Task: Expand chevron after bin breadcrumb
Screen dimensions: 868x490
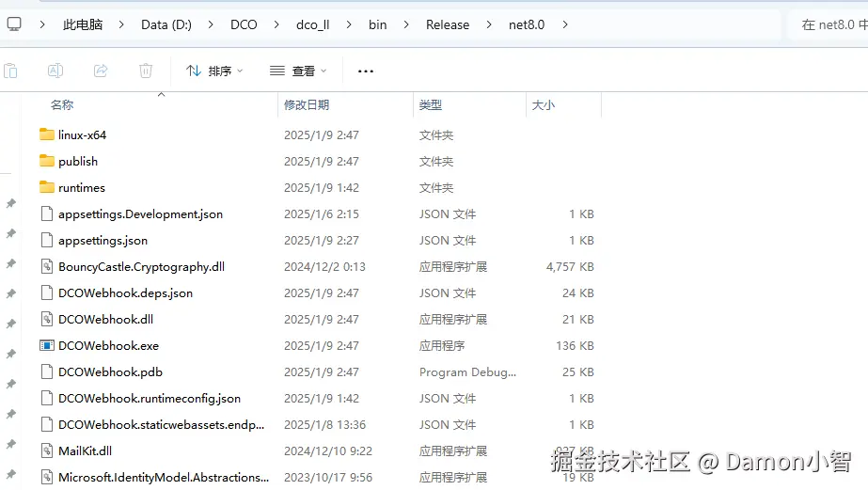Action: coord(406,24)
